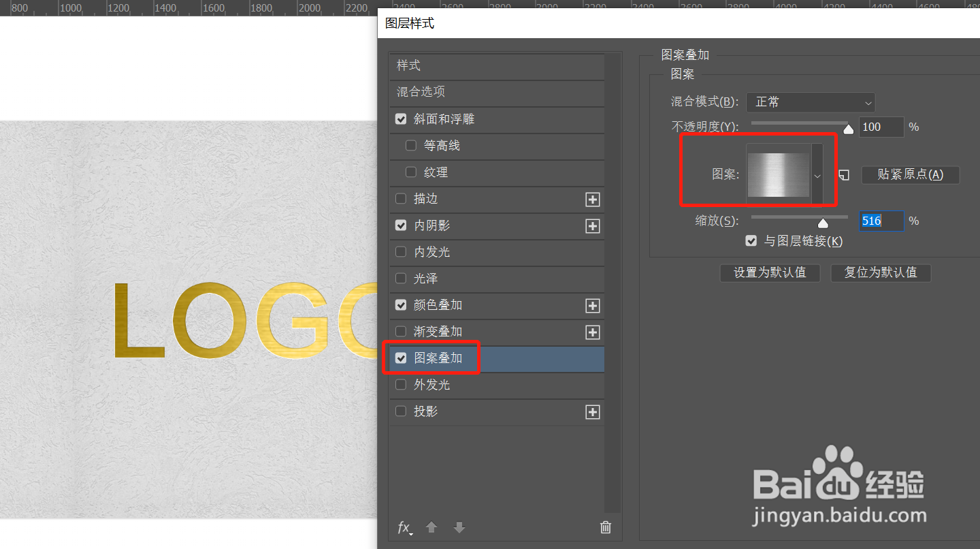Click the opacity value field showing 100

point(881,127)
